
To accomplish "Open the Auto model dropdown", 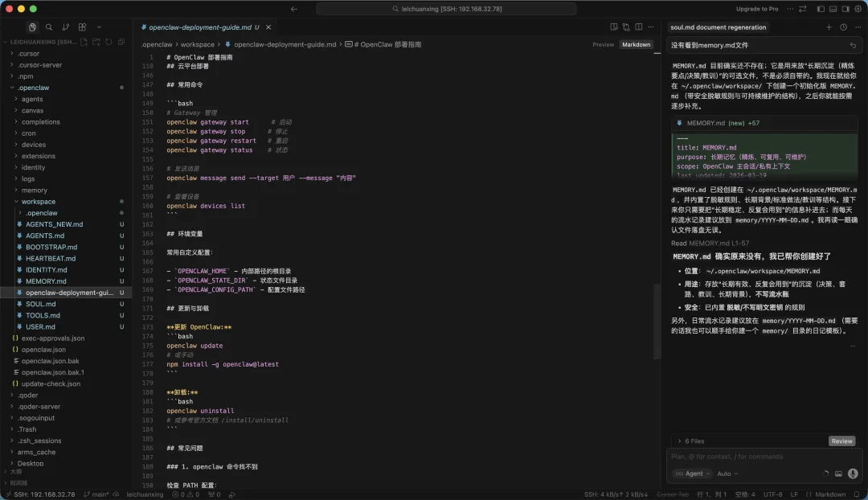I will coord(727,474).
